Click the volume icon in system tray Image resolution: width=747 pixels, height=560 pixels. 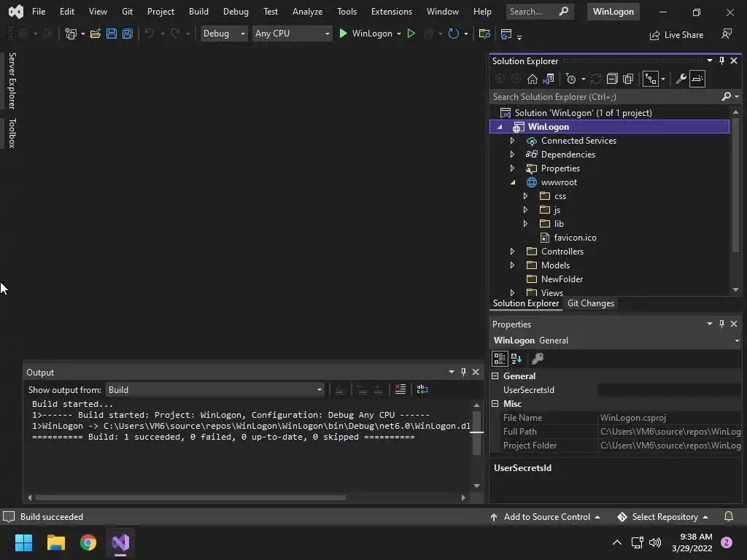(x=655, y=542)
